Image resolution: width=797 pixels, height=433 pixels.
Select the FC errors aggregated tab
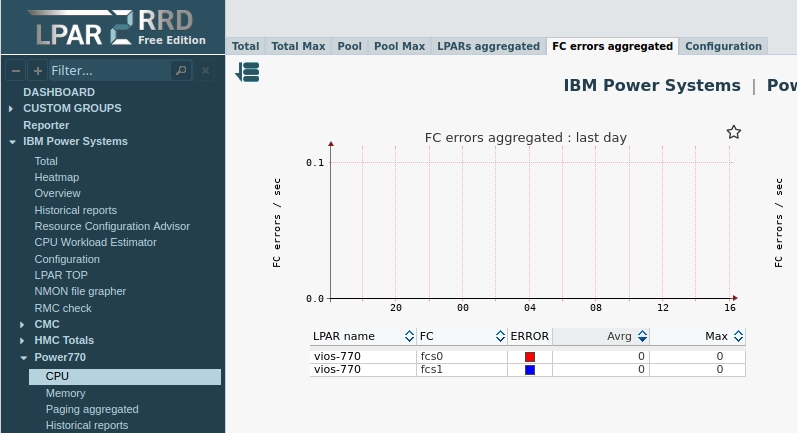(x=612, y=46)
